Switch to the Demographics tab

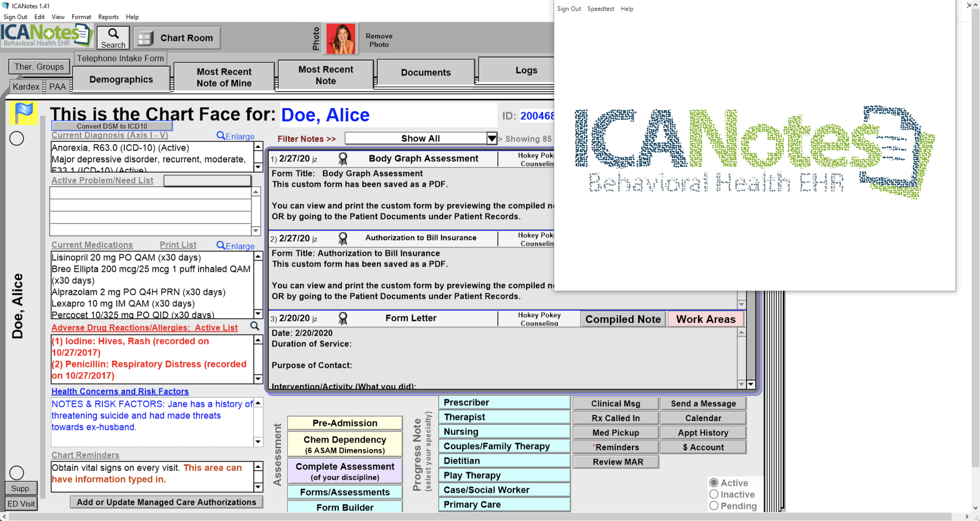[121, 79]
